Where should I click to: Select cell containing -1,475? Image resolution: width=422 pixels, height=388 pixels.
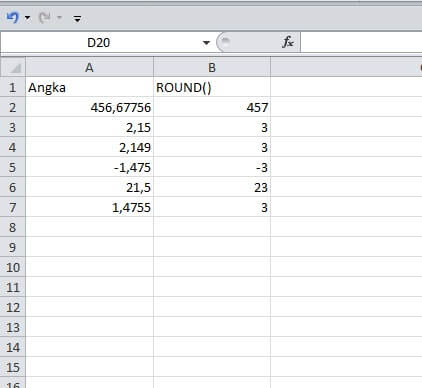pos(89,167)
